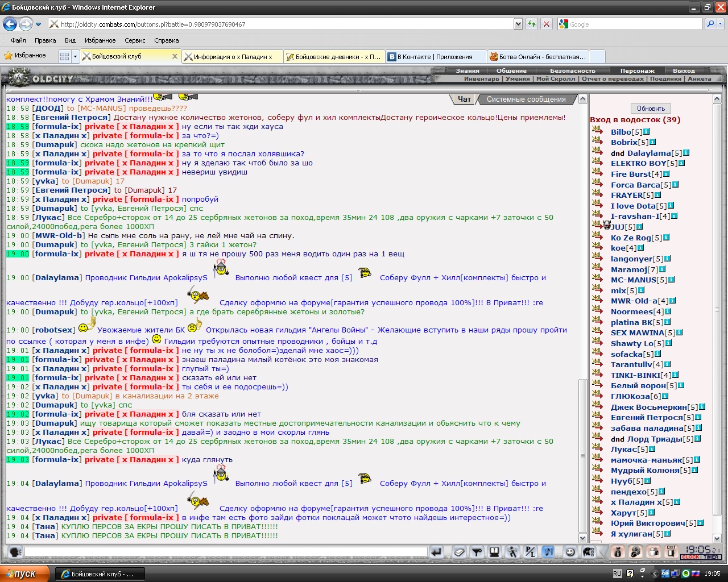
Task: Click the floppy disk save icon
Action: pos(494,551)
